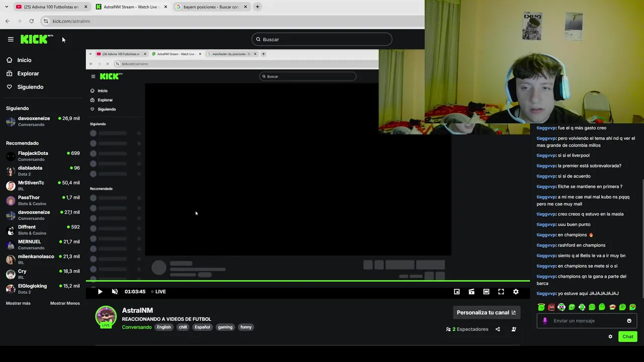Click the Enviar un mensaje input

pyautogui.click(x=588, y=321)
